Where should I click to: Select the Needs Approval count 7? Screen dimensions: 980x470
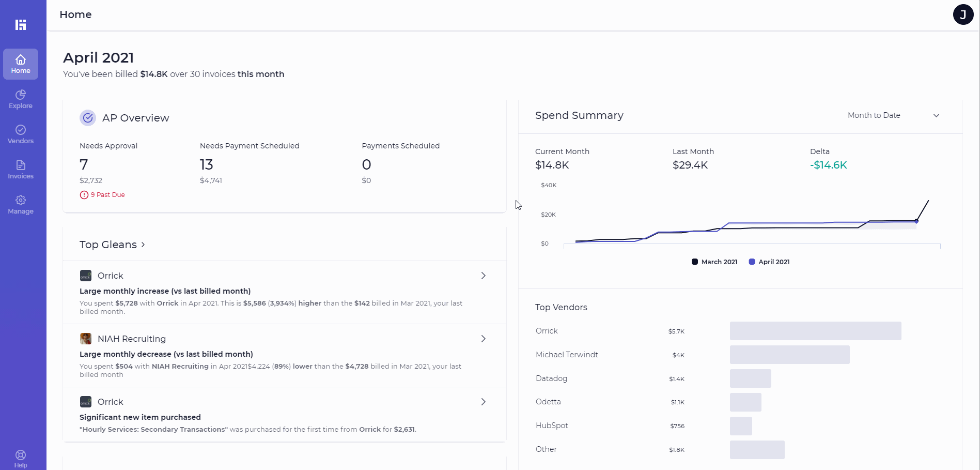click(84, 164)
